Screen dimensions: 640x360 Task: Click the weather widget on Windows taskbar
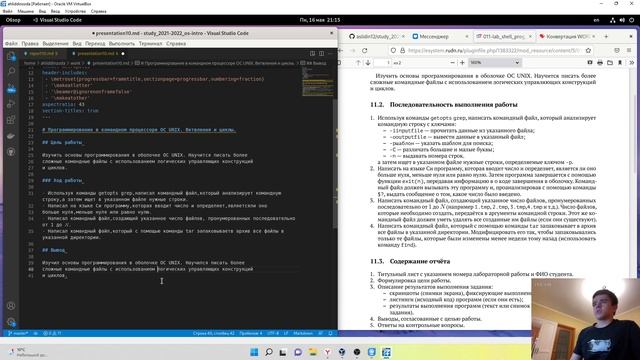point(28,352)
